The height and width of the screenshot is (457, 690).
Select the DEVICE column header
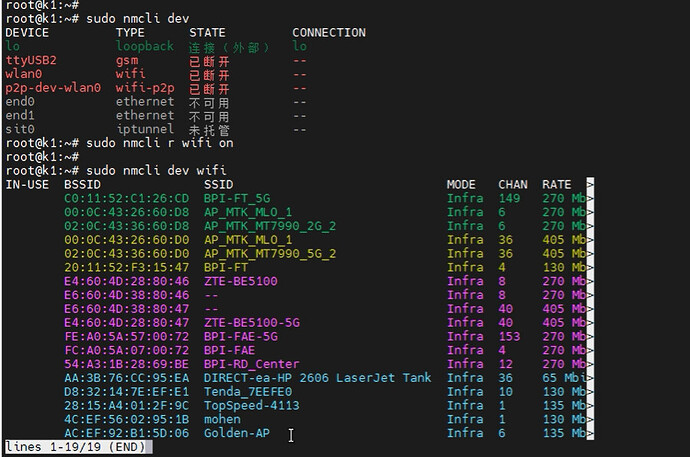[27, 33]
